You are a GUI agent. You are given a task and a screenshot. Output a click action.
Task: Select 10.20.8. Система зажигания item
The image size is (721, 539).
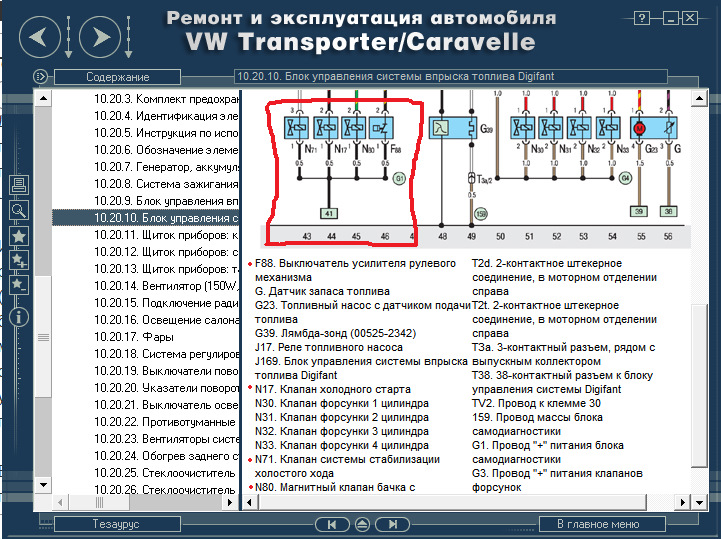(x=166, y=184)
